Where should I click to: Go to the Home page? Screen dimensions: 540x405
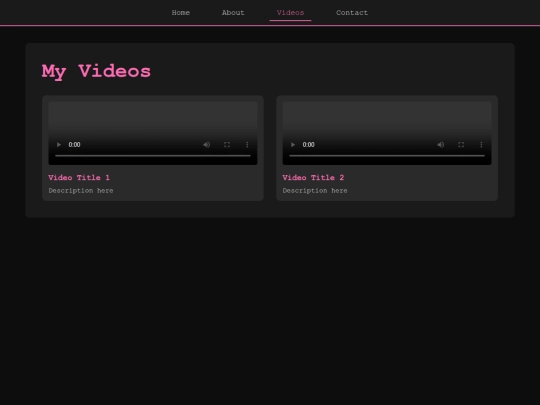coord(180,13)
